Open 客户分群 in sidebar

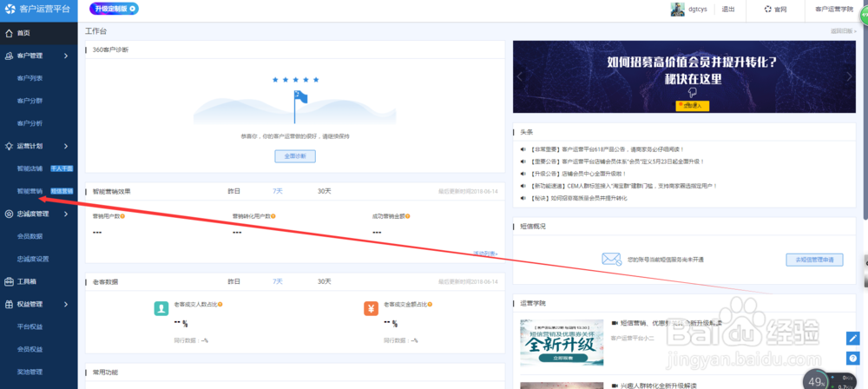point(30,101)
